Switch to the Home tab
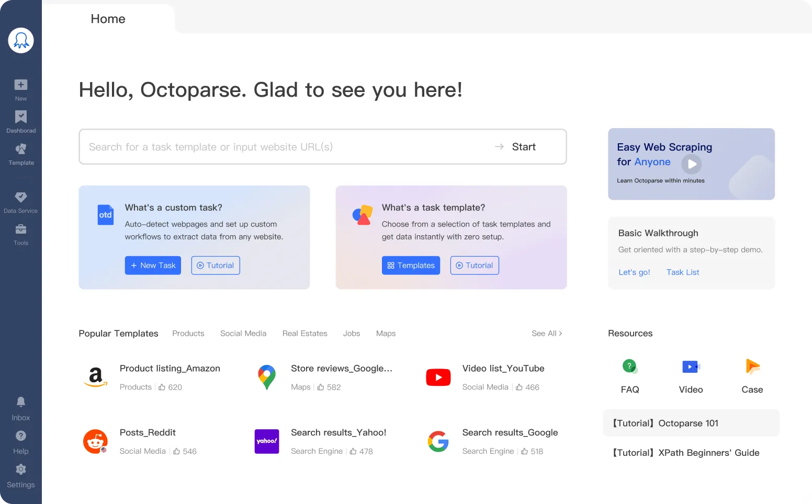Image resolution: width=812 pixels, height=504 pixels. pyautogui.click(x=108, y=18)
